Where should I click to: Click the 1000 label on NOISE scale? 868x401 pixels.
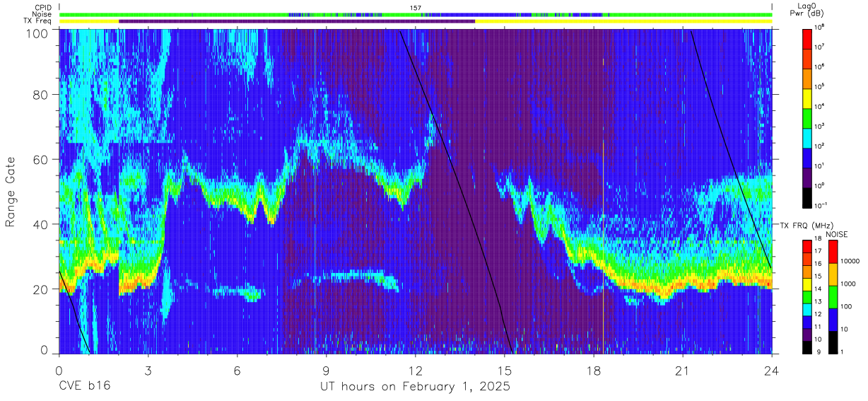tap(849, 284)
